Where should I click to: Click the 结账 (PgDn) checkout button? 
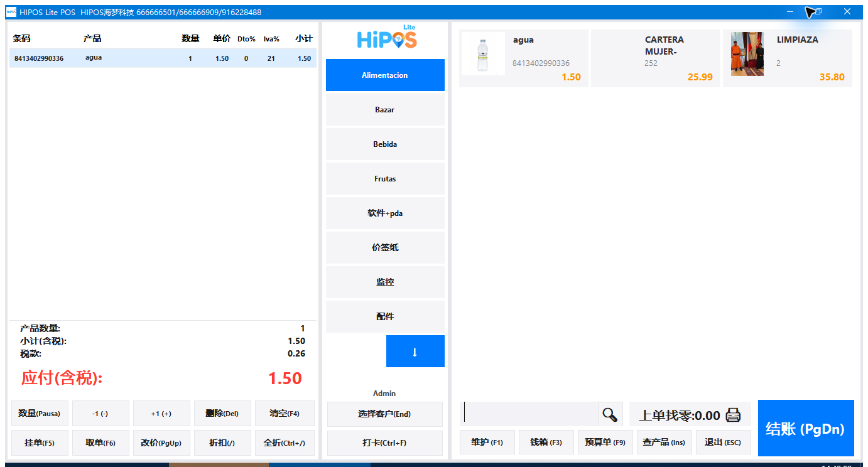[x=806, y=428]
